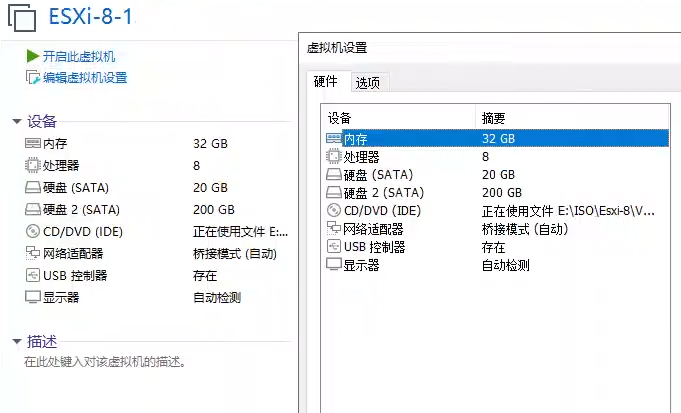Click the 200 GB summary in the settings dialog
This screenshot has height=413, width=681.
[502, 192]
